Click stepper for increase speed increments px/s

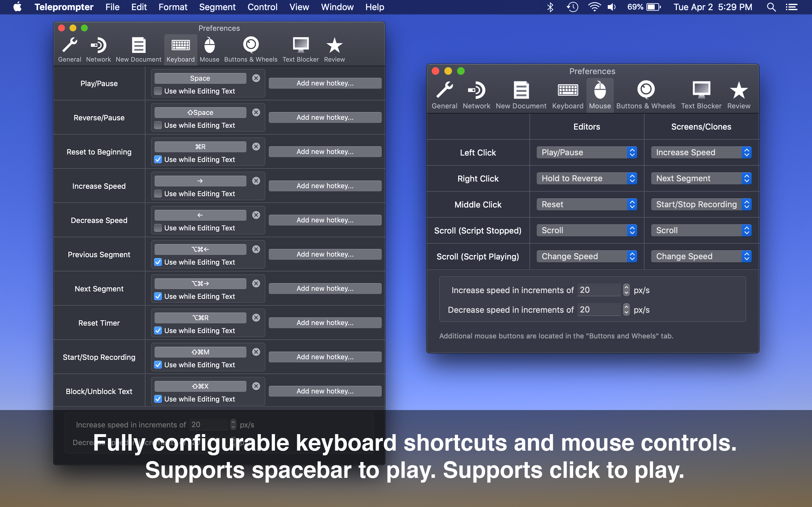(626, 290)
